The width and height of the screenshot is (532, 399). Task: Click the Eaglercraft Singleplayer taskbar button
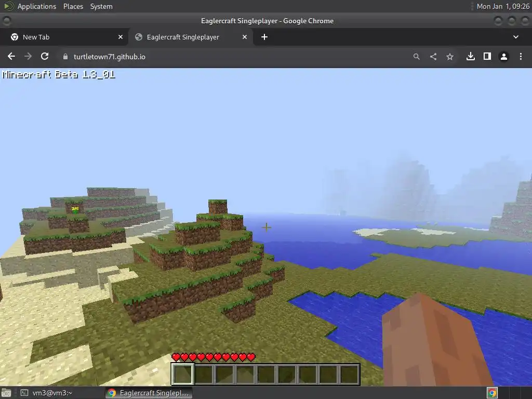[149, 393]
